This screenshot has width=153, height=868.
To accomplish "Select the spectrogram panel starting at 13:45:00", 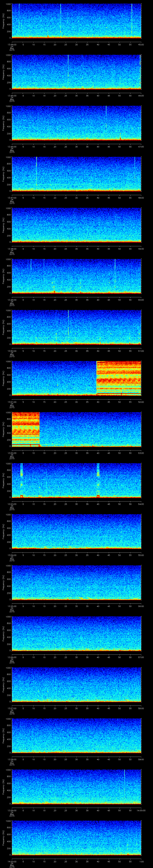I will 76,72.
